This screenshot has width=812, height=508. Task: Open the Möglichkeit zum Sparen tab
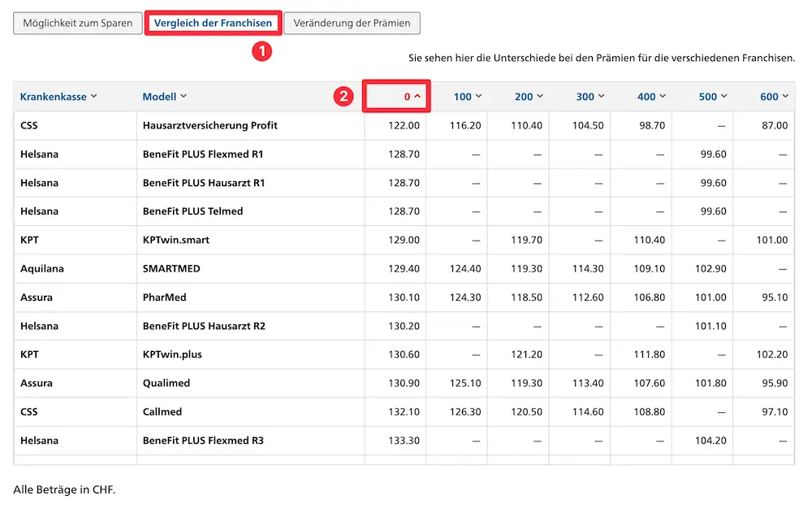[x=77, y=23]
